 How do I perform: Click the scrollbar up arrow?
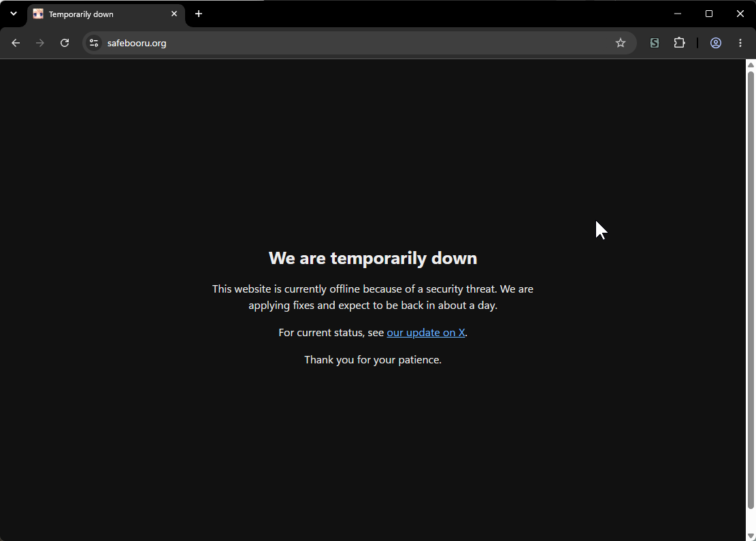coord(751,65)
